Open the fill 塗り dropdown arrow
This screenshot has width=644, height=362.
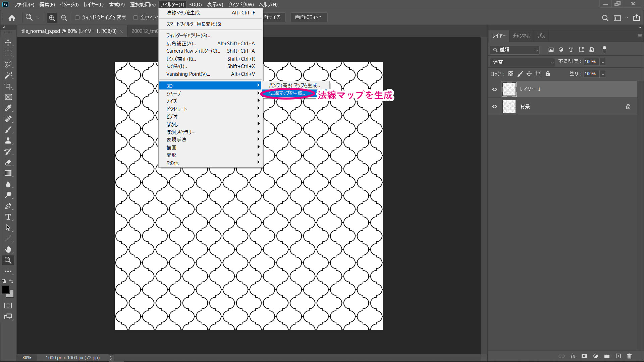[603, 74]
